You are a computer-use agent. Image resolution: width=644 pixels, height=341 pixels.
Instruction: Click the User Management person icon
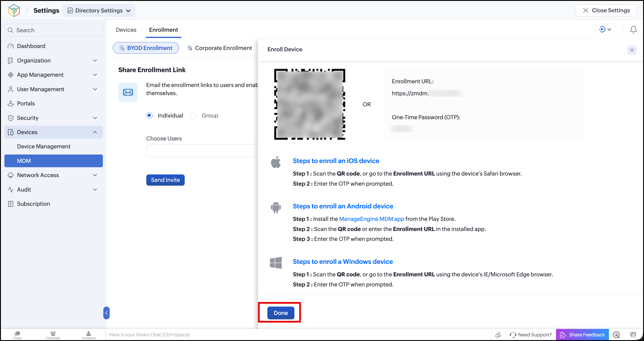(11, 89)
